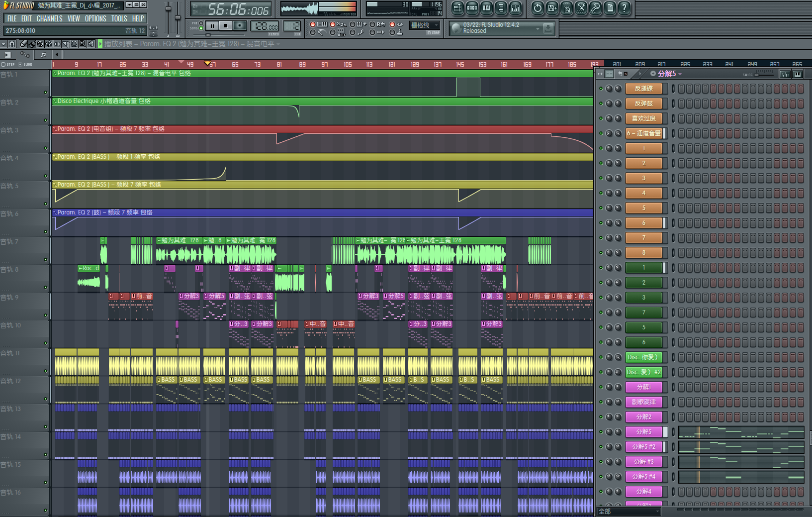This screenshot has height=517, width=812.
Task: Open the Param. EQ 2 混音电平 clip menu
Action: click(55, 73)
